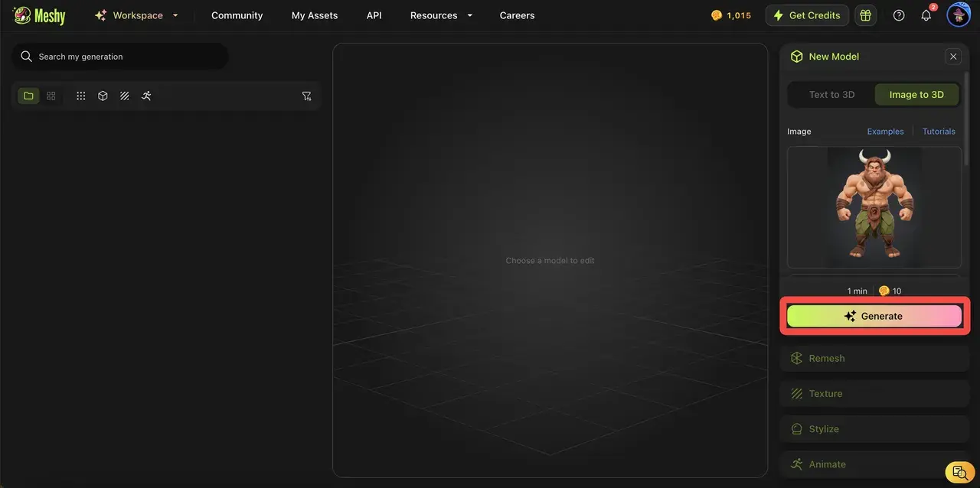Filter generations by animation type
980x488 pixels.
(145, 96)
